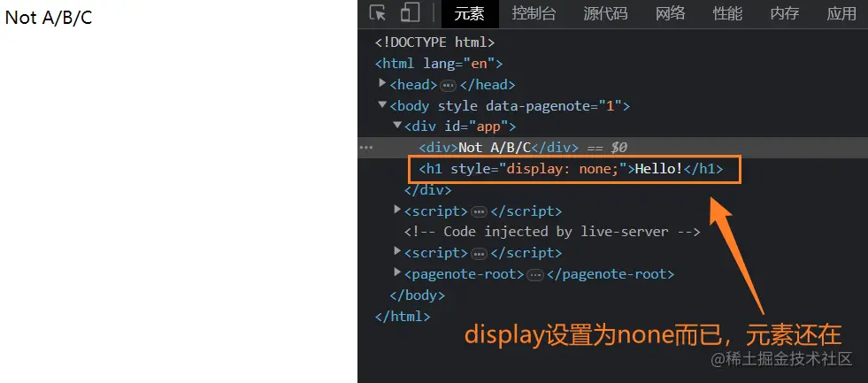The height and width of the screenshot is (383, 868).
Task: Open the 性能 tab
Action: click(x=727, y=14)
